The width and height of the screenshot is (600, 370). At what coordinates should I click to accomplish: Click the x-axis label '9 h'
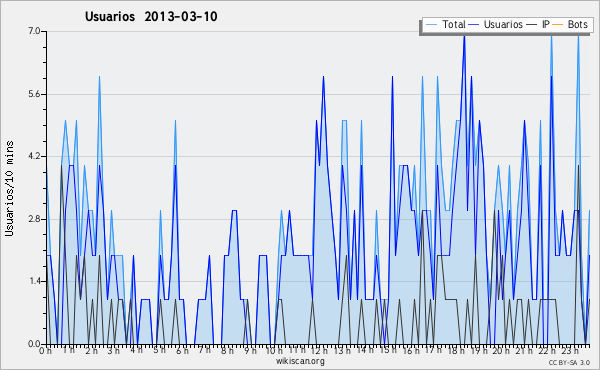(250, 350)
